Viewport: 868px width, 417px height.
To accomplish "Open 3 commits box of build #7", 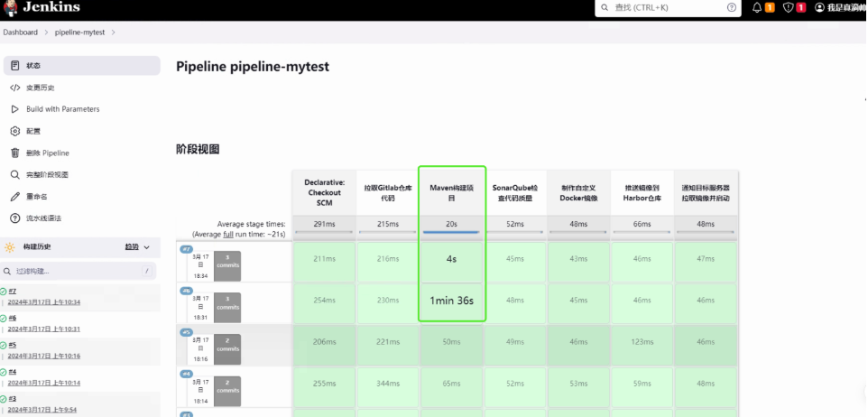I will (x=227, y=266).
